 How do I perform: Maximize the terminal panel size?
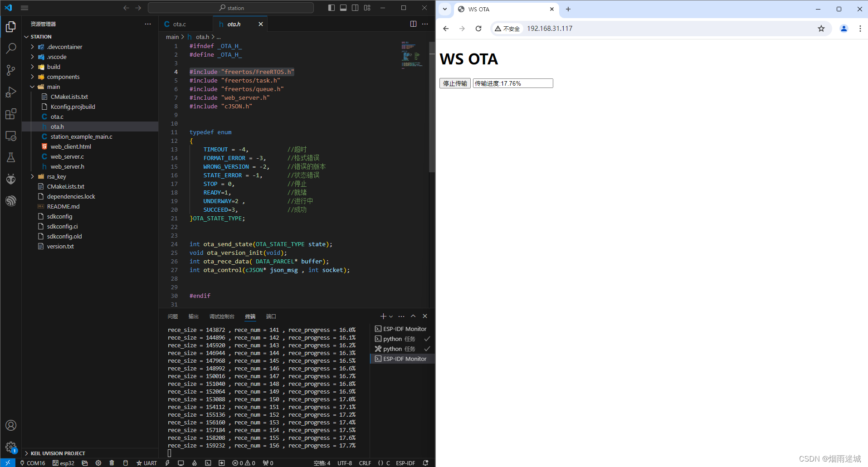(413, 316)
